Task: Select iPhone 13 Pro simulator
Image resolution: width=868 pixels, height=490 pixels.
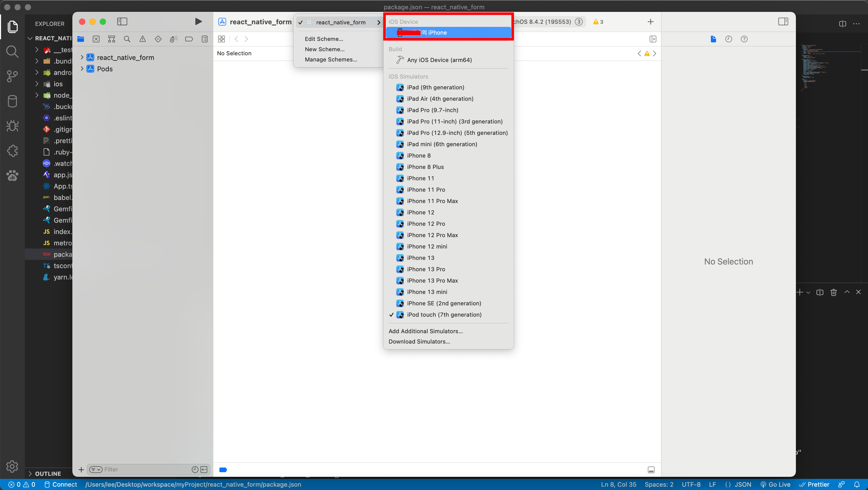Action: click(426, 269)
